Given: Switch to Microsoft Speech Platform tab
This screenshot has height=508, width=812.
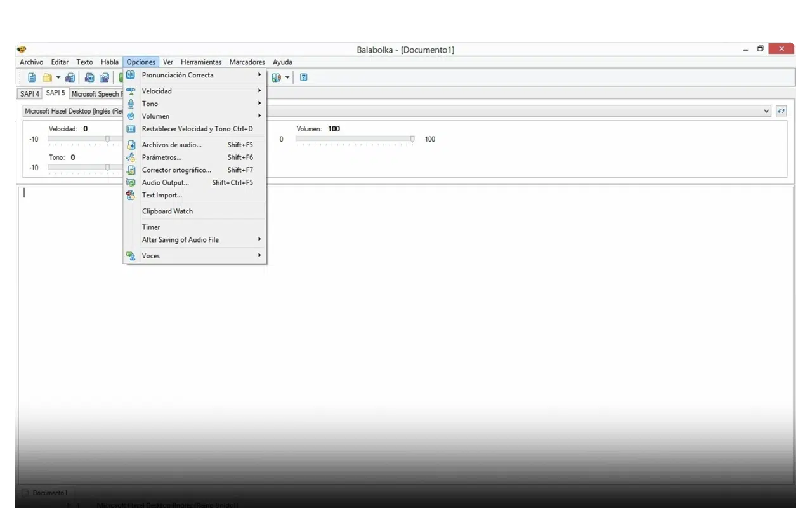Looking at the screenshot, I should click(x=96, y=94).
